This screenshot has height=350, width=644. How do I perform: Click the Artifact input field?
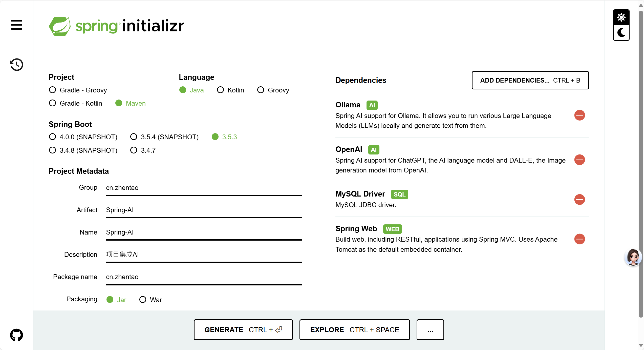204,210
